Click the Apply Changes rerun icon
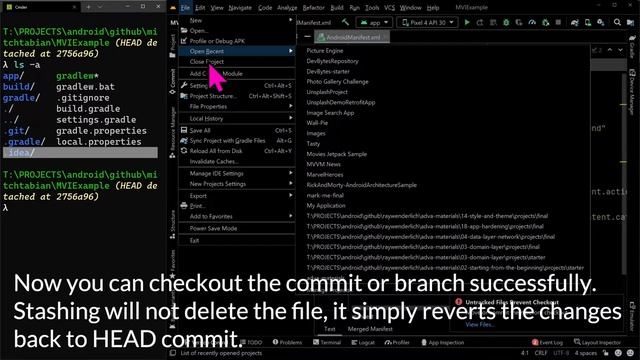Image resolution: width=640 pixels, height=360 pixels. pyautogui.click(x=480, y=22)
